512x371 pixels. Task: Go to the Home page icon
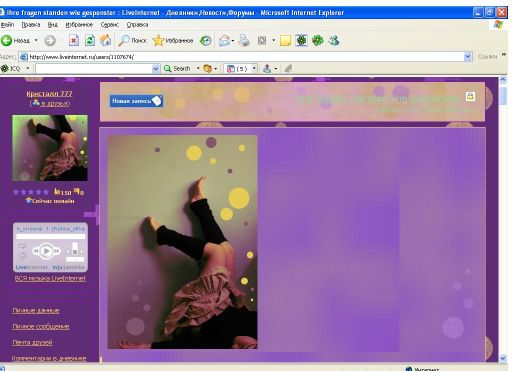point(106,41)
